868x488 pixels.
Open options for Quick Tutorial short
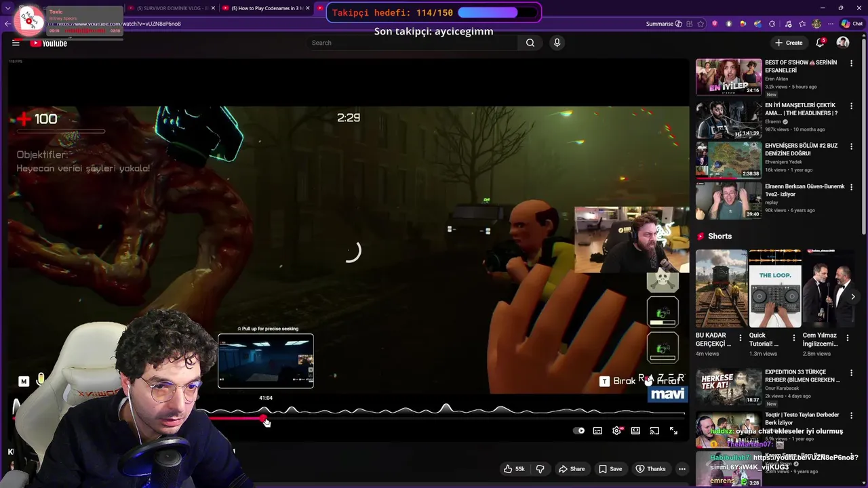794,337
